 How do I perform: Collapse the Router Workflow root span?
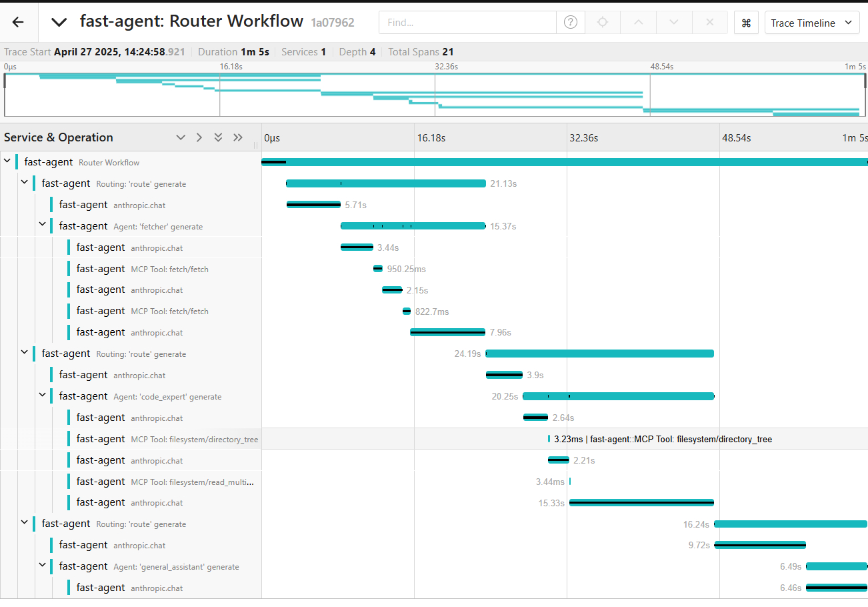pyautogui.click(x=7, y=162)
